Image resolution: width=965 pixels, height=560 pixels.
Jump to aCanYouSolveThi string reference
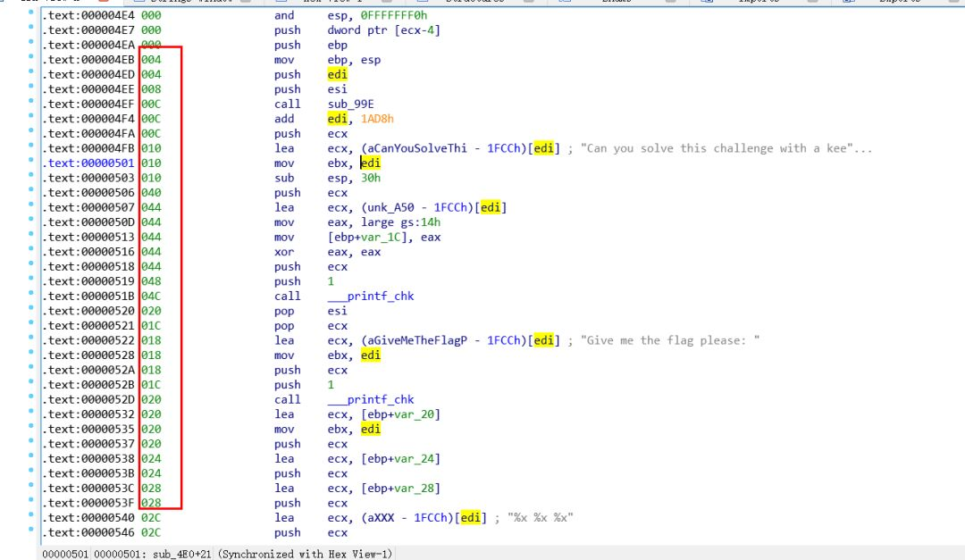tap(416, 148)
